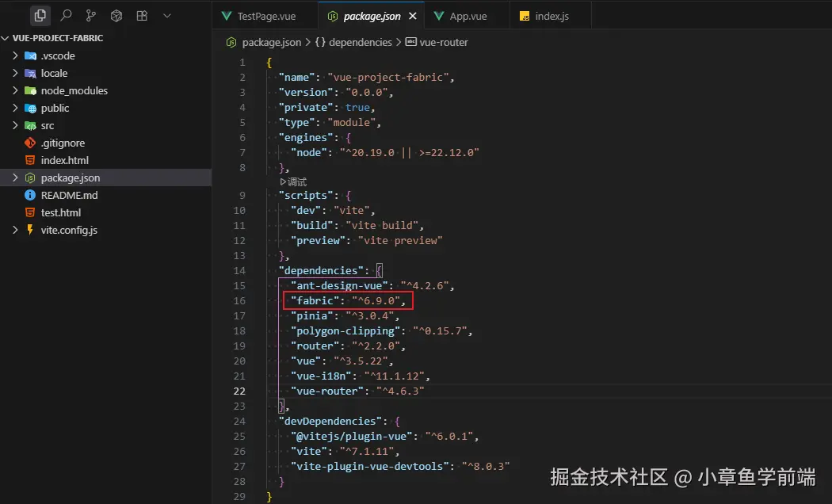Open the Search view icon
The height and width of the screenshot is (504, 832).
(x=66, y=16)
